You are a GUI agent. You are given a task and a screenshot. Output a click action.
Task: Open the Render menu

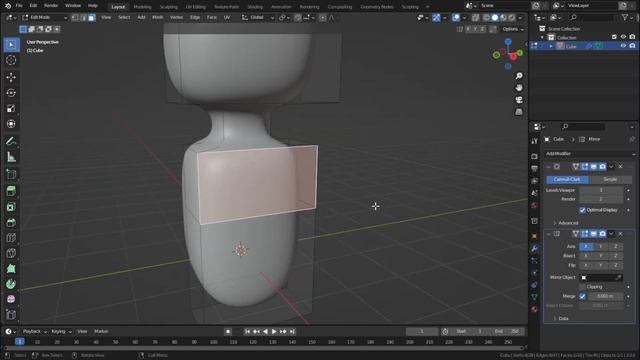point(51,6)
